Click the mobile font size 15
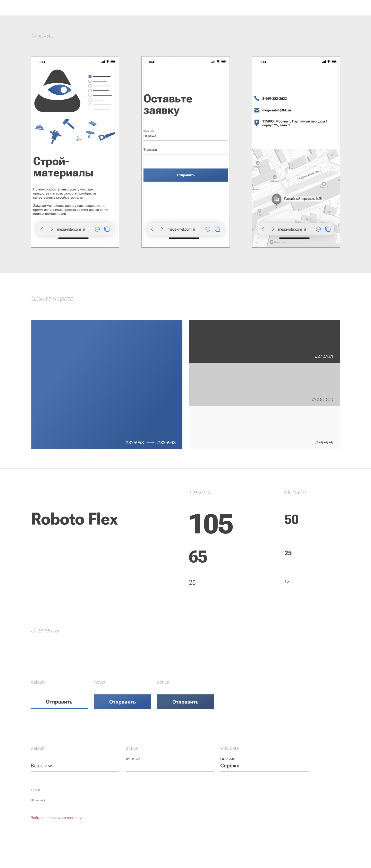Screen dimensions: 371x868 coord(286,581)
